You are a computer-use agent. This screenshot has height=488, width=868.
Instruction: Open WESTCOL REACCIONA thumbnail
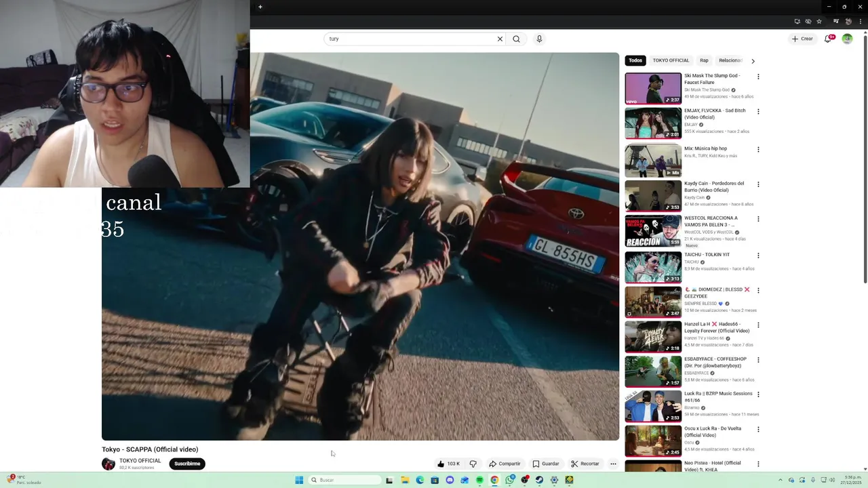pos(653,230)
